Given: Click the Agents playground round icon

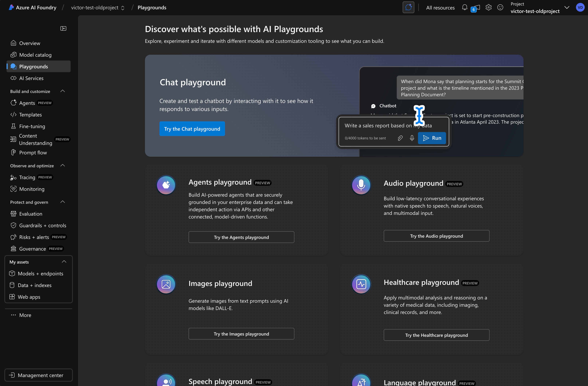Looking at the screenshot, I should pos(166,185).
